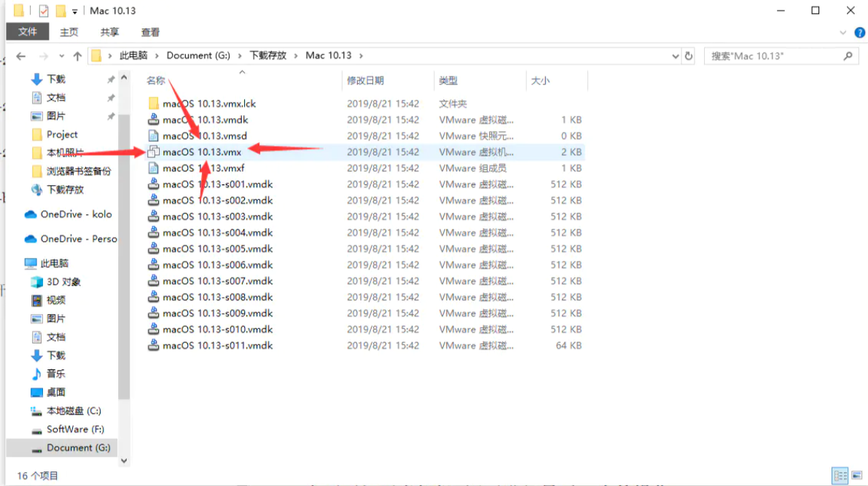
Task: Click the Properties quick access toolbar icon
Action: tap(44, 10)
